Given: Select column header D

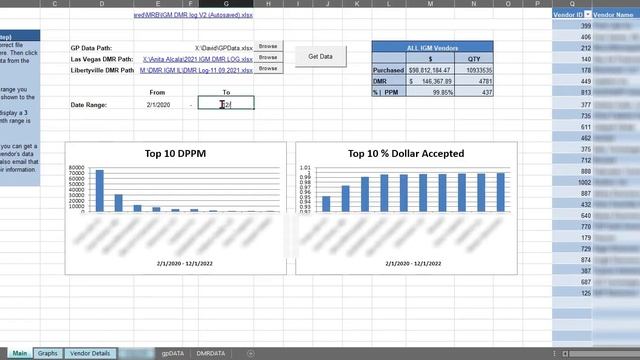Looking at the screenshot, I should (102, 4).
